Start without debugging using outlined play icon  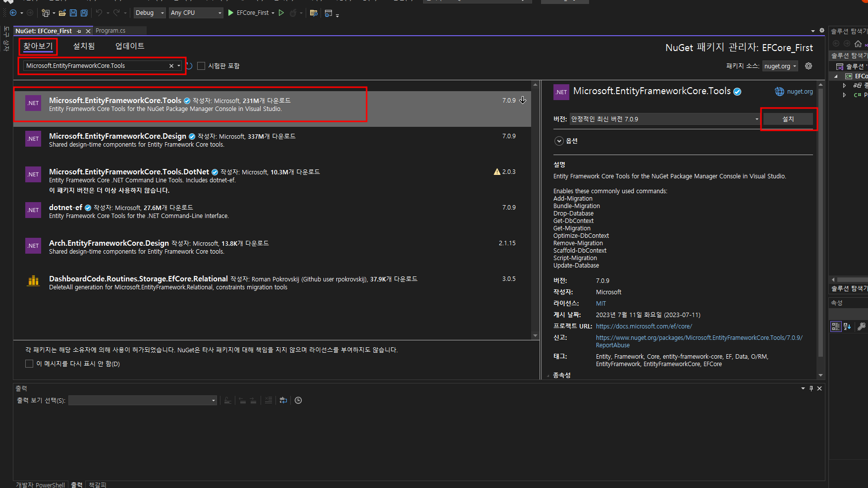coord(281,13)
